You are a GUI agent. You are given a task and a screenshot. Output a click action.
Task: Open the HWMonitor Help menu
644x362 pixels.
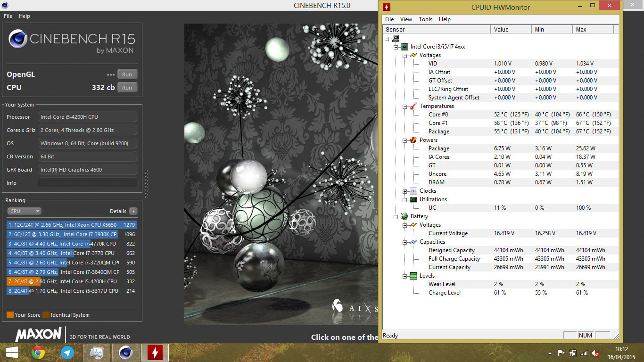pyautogui.click(x=445, y=19)
